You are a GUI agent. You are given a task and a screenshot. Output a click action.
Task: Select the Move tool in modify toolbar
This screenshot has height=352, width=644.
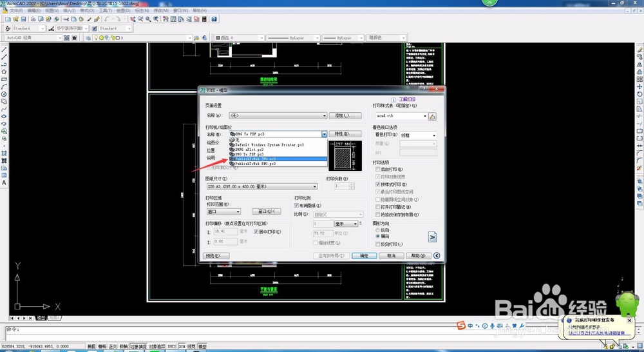tap(639, 87)
